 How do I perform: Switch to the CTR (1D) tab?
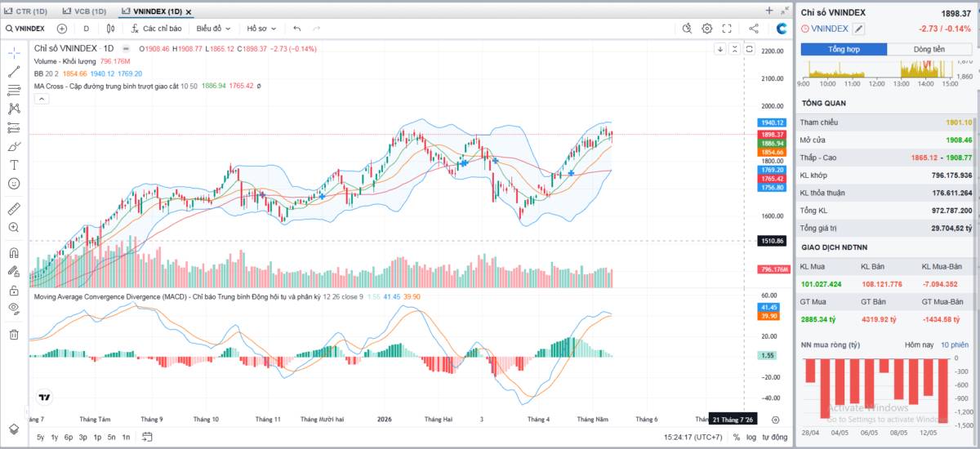tap(31, 11)
